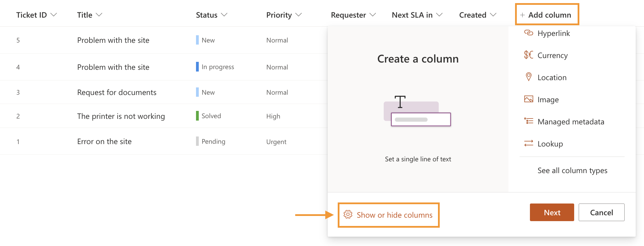Choose See all column types
The image size is (644, 246).
click(572, 170)
